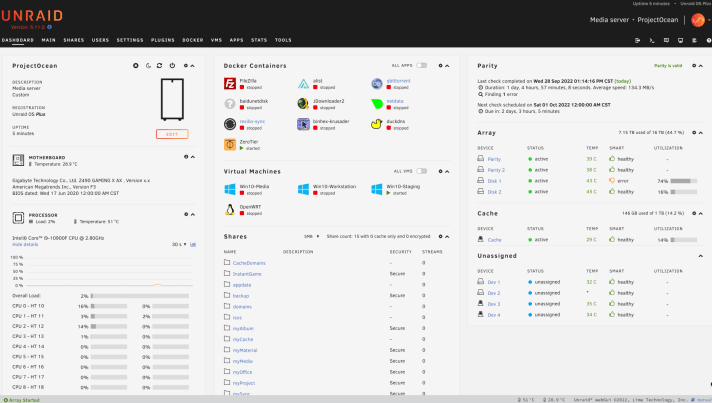Click the OpenWRT penguin icon
The width and height of the screenshot is (712, 403).
click(x=230, y=208)
